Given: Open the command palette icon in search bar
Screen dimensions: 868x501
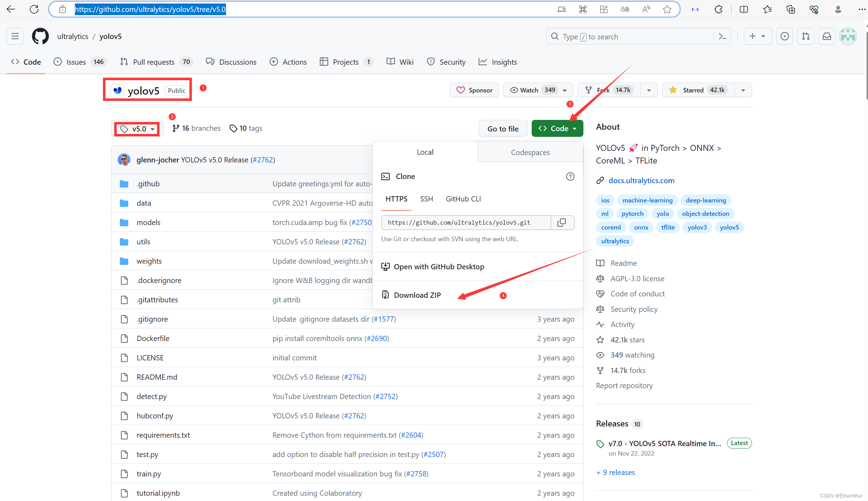Looking at the screenshot, I should click(x=723, y=36).
